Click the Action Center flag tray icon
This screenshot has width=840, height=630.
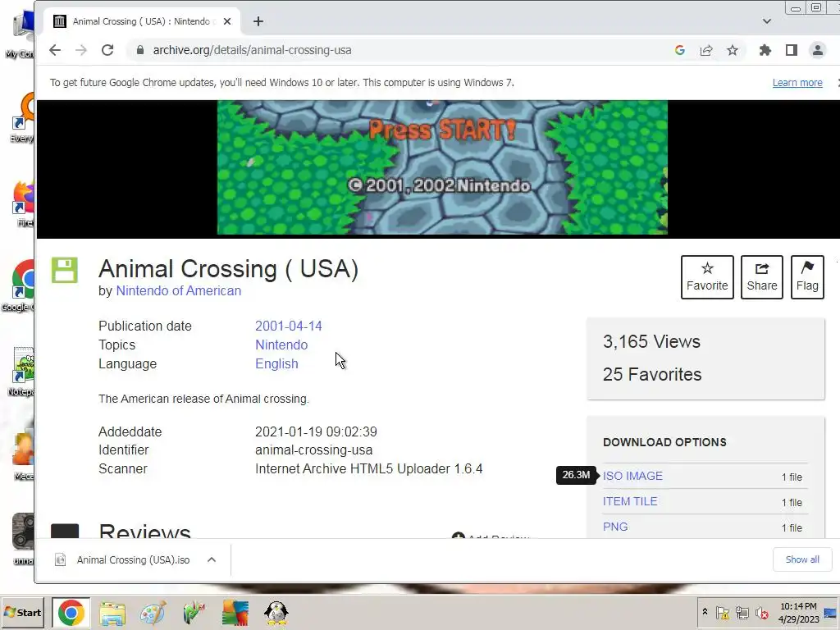[x=722, y=612]
